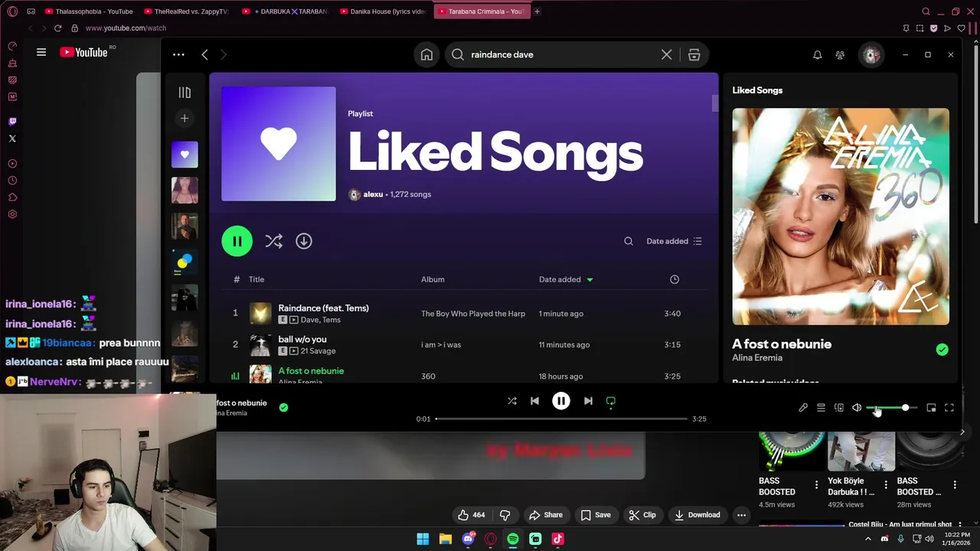This screenshot has height=551, width=980.
Task: Open 'Alina Eremia' artist in Now Playing panel
Action: [757, 357]
